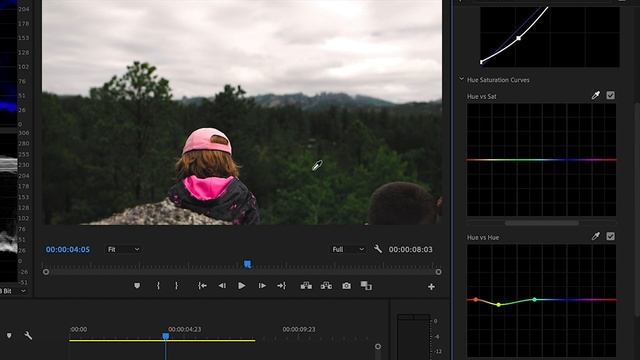Open program monitor wrench settings
640x360 pixels.
click(378, 249)
